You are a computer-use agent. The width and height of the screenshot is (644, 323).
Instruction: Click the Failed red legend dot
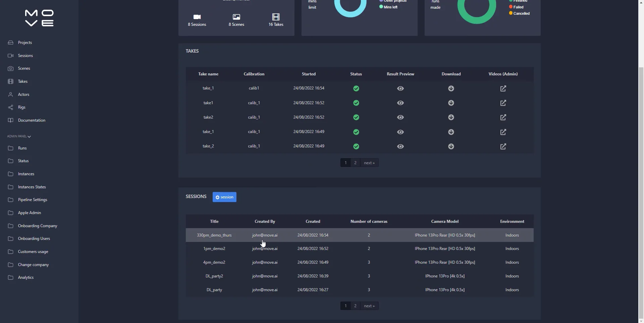[x=511, y=7]
